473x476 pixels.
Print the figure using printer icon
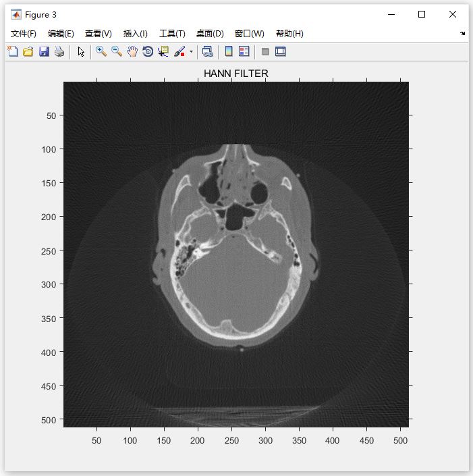pos(59,51)
